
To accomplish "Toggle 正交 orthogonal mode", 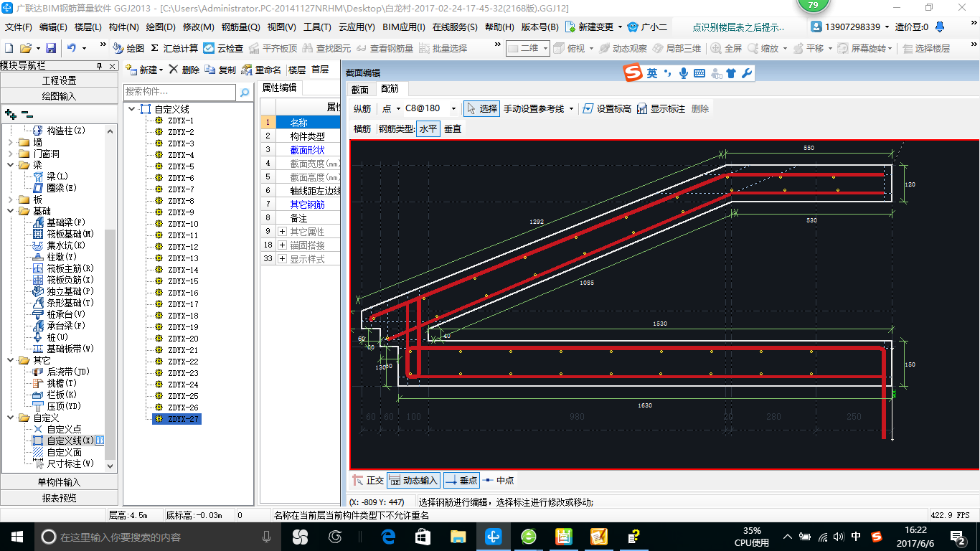I will [x=369, y=481].
